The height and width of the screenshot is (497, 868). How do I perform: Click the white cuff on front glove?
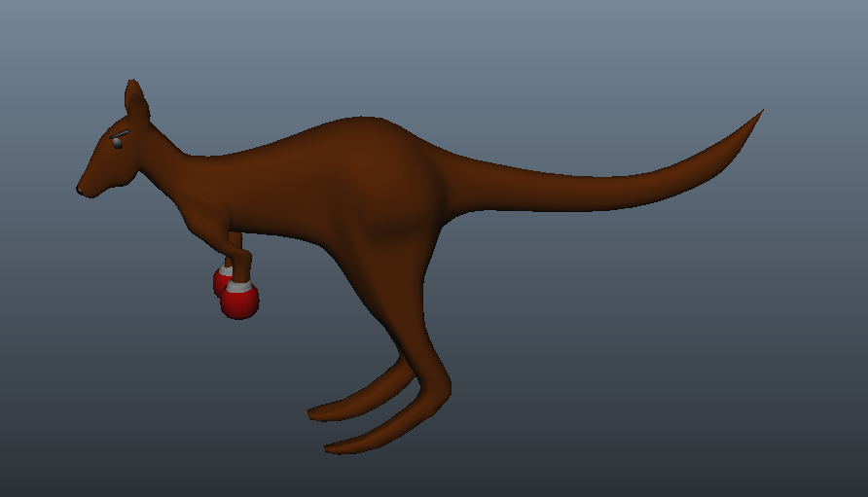pyautogui.click(x=239, y=287)
